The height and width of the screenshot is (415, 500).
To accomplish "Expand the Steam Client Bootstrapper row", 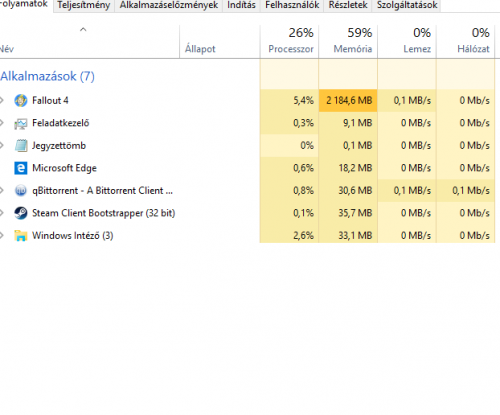I will click(2, 213).
